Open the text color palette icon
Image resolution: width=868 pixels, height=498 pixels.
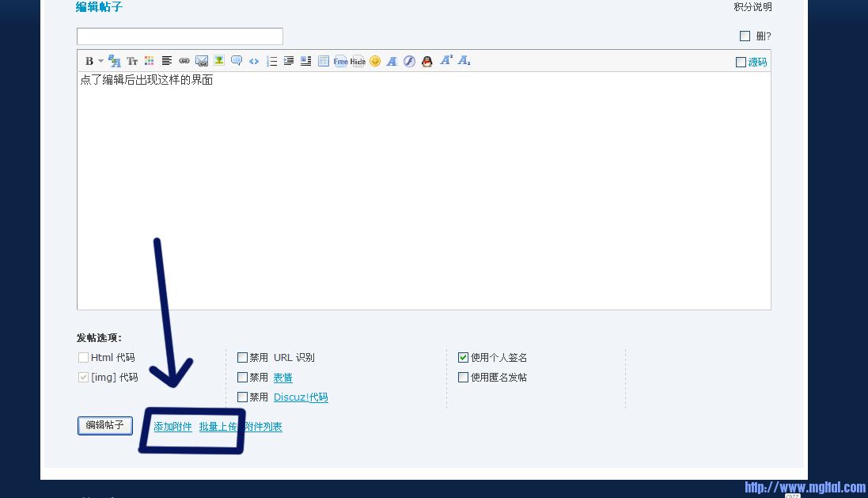click(149, 61)
